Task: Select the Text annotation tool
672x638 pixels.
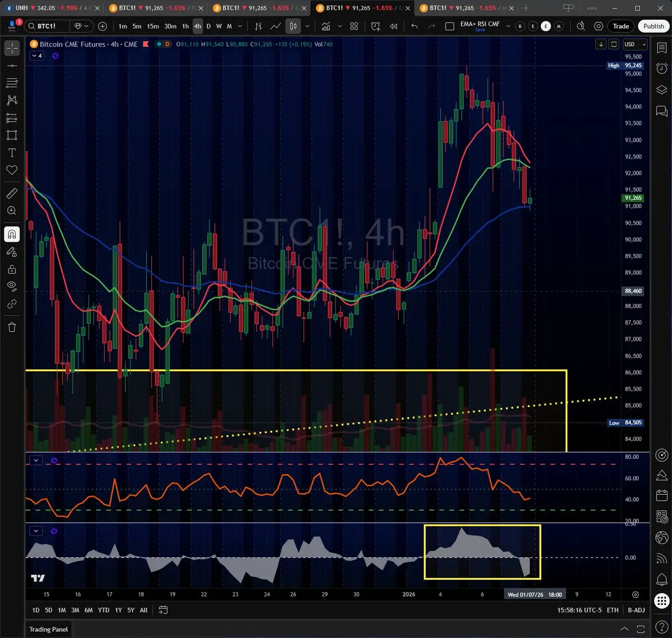Action: 12,153
